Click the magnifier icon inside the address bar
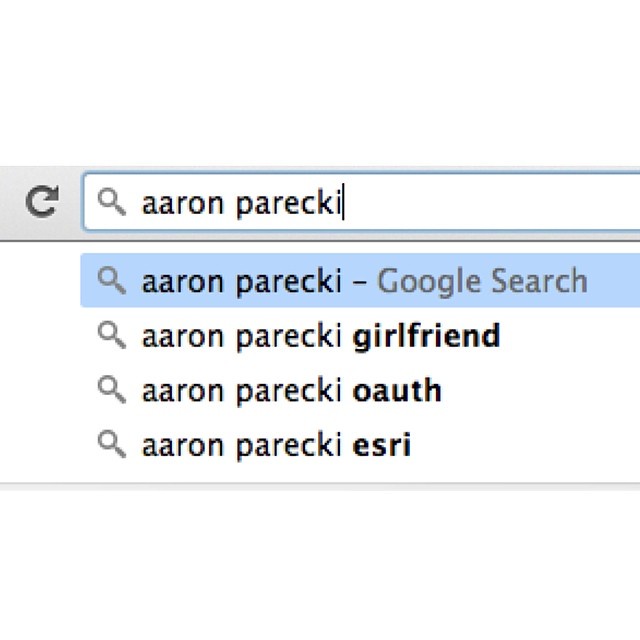Screen dimensions: 640x640 [112, 202]
